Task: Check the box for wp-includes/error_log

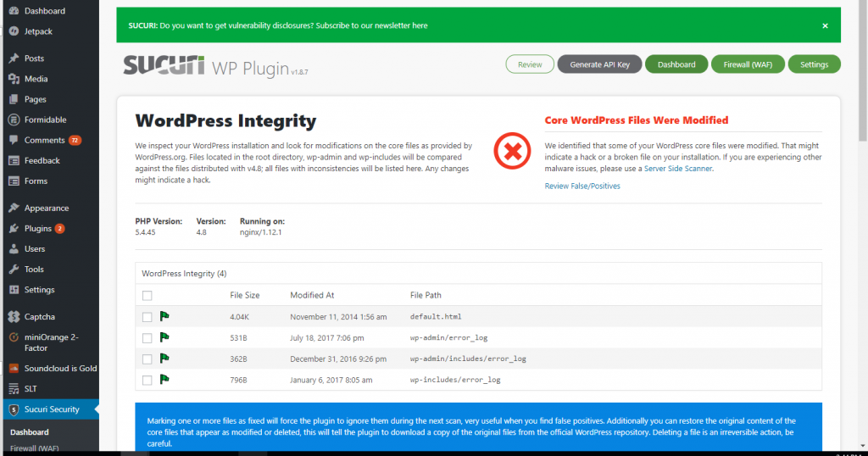Action: click(147, 381)
